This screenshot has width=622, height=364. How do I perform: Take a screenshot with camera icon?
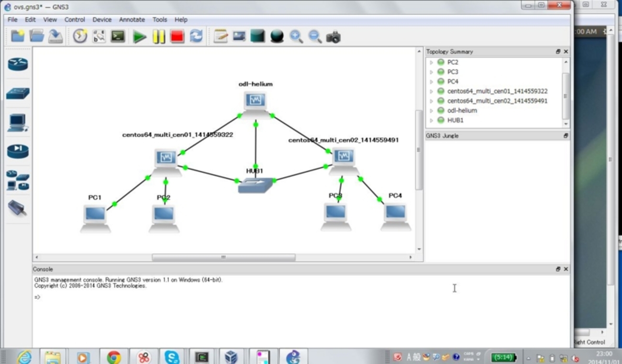click(x=333, y=37)
